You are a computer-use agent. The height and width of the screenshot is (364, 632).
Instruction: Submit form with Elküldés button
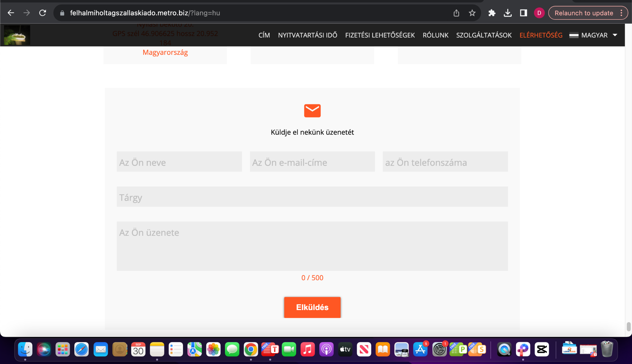312,307
